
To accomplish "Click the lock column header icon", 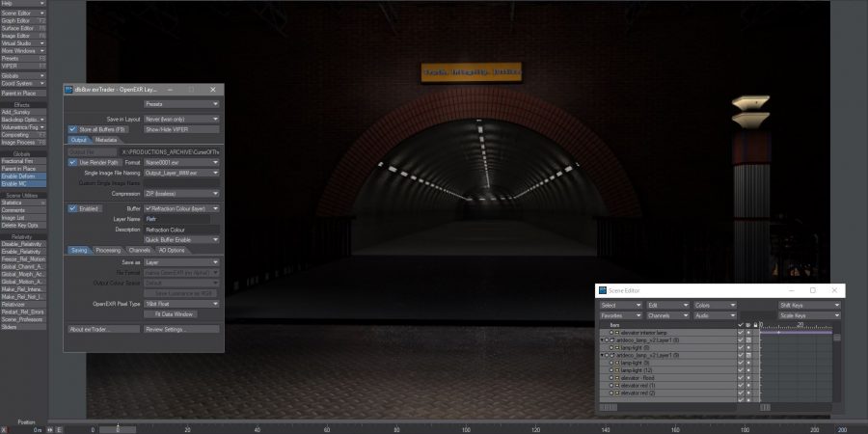I will pyautogui.click(x=756, y=325).
